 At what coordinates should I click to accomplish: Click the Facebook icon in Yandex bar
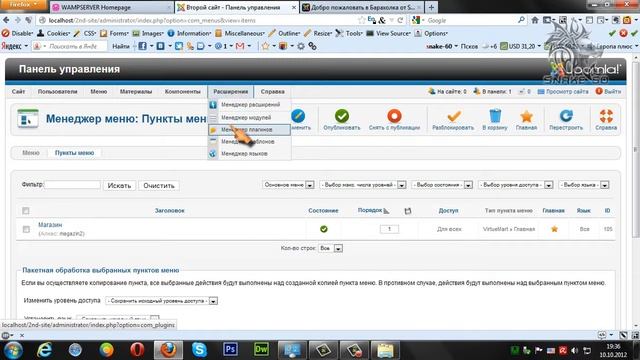(x=142, y=46)
